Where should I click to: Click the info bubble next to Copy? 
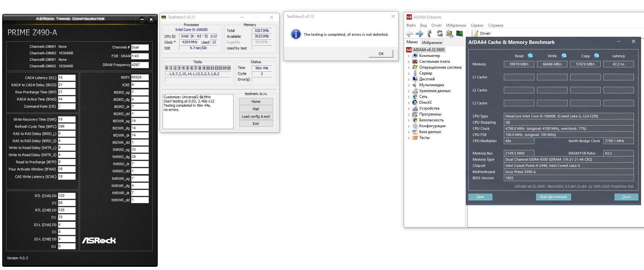click(597, 56)
